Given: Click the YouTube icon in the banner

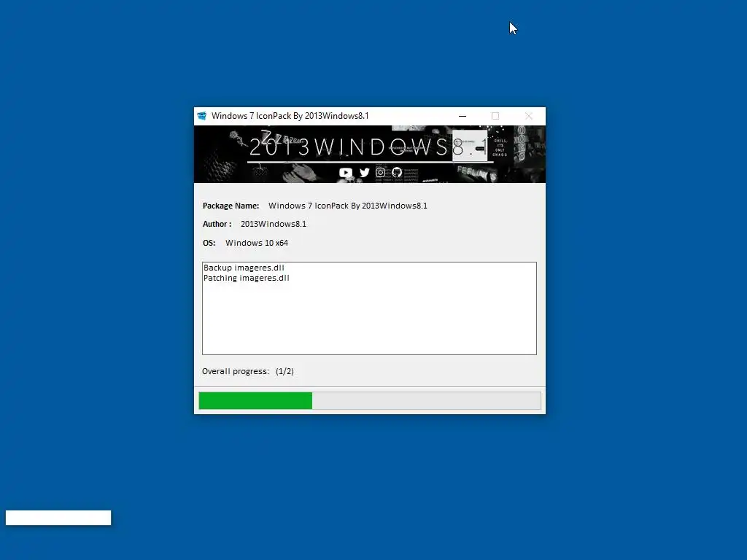Looking at the screenshot, I should click(345, 172).
